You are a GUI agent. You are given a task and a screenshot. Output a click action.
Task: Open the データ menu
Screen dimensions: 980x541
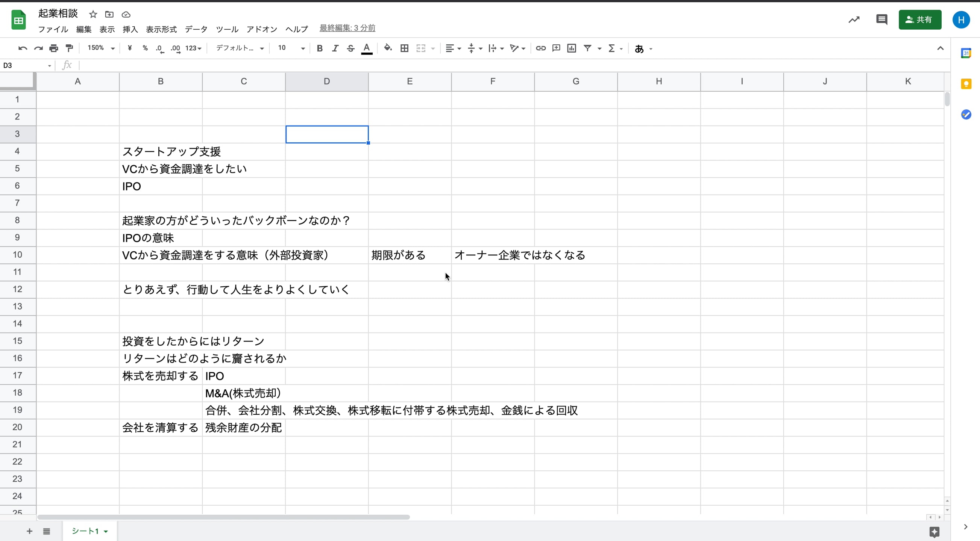(196, 29)
